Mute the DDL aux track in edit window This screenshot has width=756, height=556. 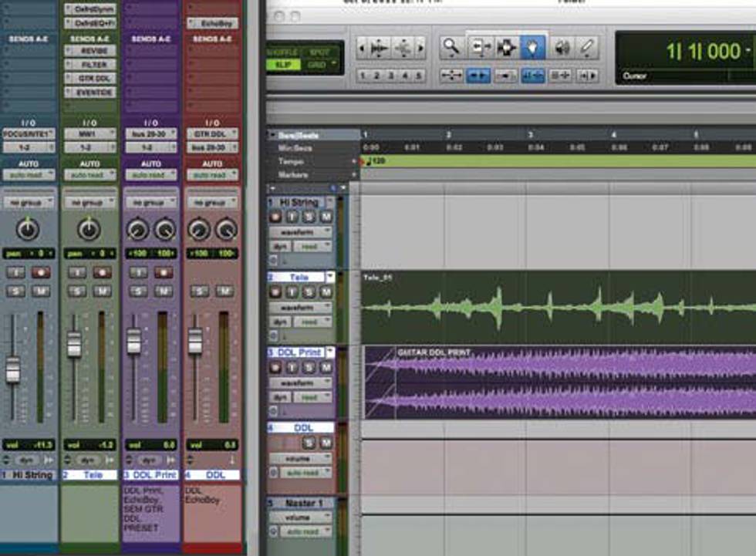(x=326, y=443)
